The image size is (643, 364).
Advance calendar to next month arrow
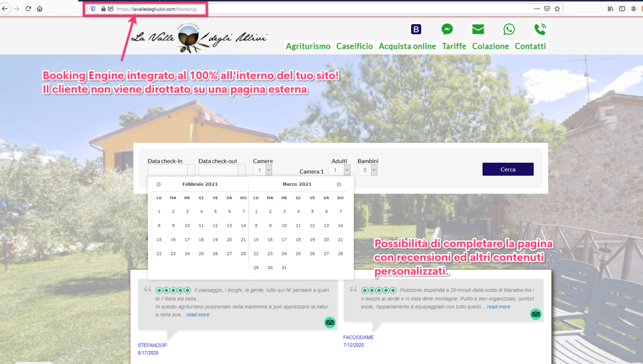click(339, 184)
